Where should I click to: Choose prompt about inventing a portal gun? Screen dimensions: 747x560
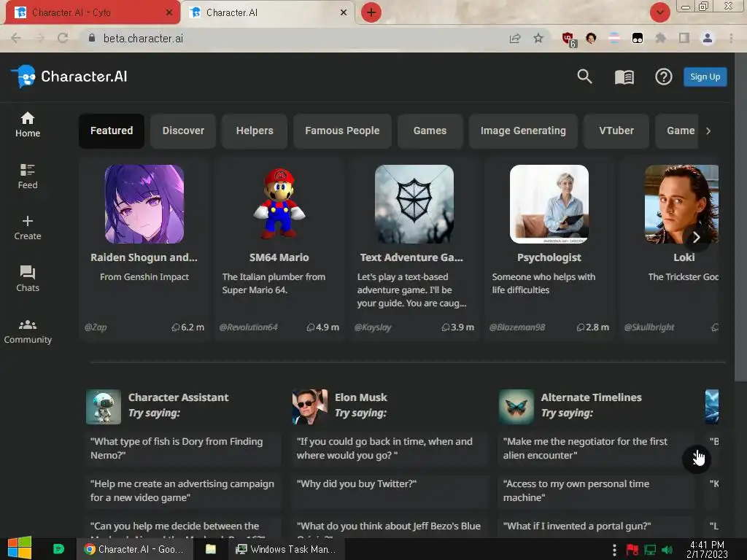pos(595,527)
